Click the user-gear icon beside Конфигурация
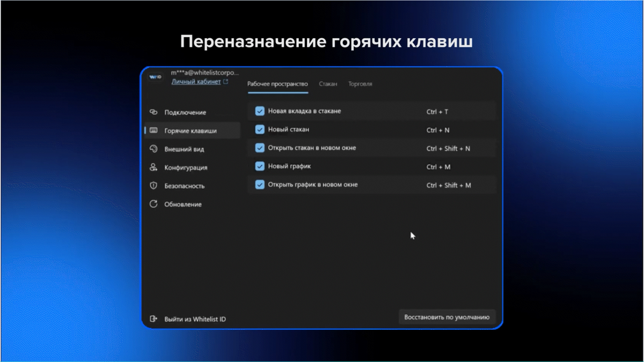The height and width of the screenshot is (362, 644). pos(153,168)
